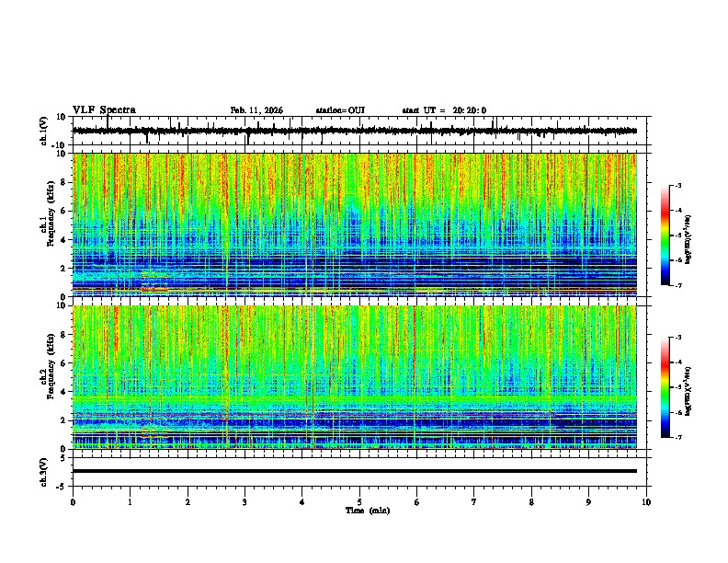
Task: Click tick label 6 on time axis
Action: click(x=417, y=502)
